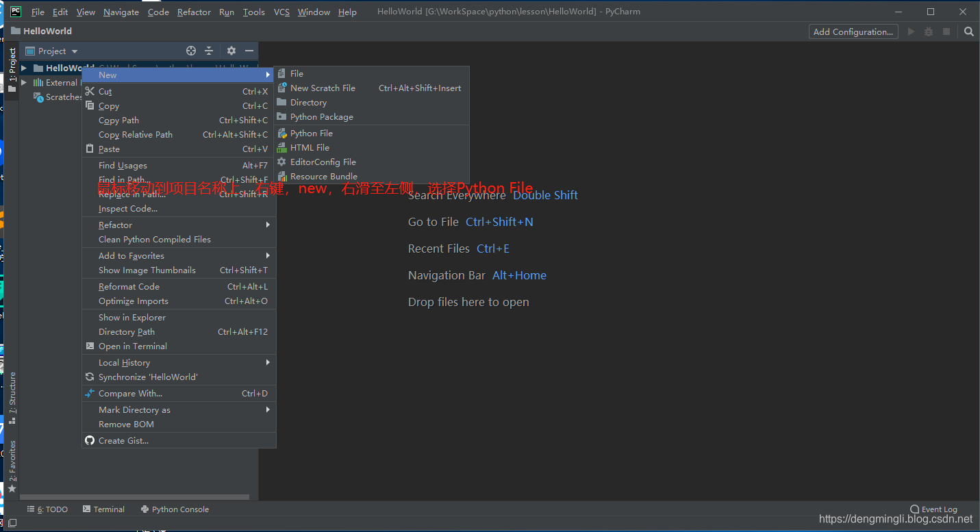This screenshot has height=532, width=980.
Task: Choose Paste with the clipboard icon
Action: (x=178, y=149)
